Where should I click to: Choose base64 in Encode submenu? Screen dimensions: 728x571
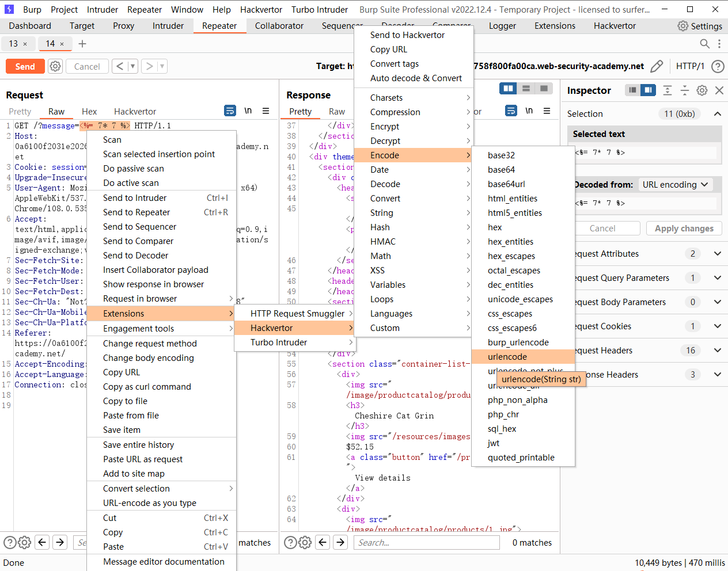point(523,170)
